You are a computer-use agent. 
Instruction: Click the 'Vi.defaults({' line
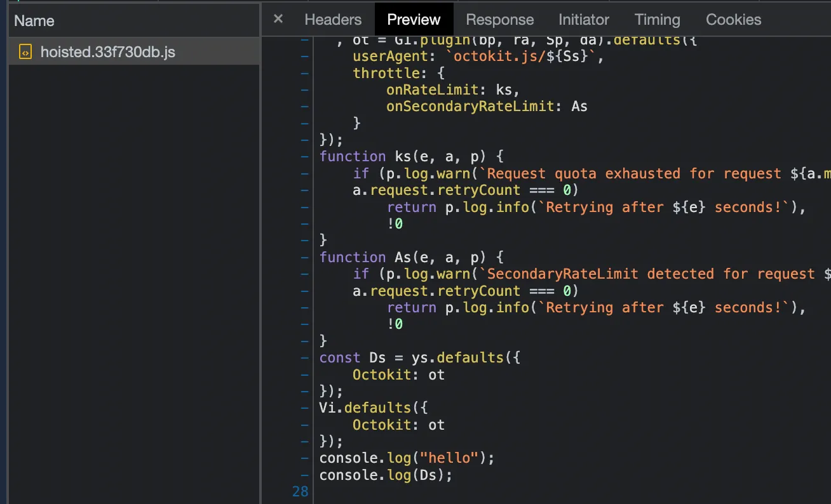tap(374, 408)
